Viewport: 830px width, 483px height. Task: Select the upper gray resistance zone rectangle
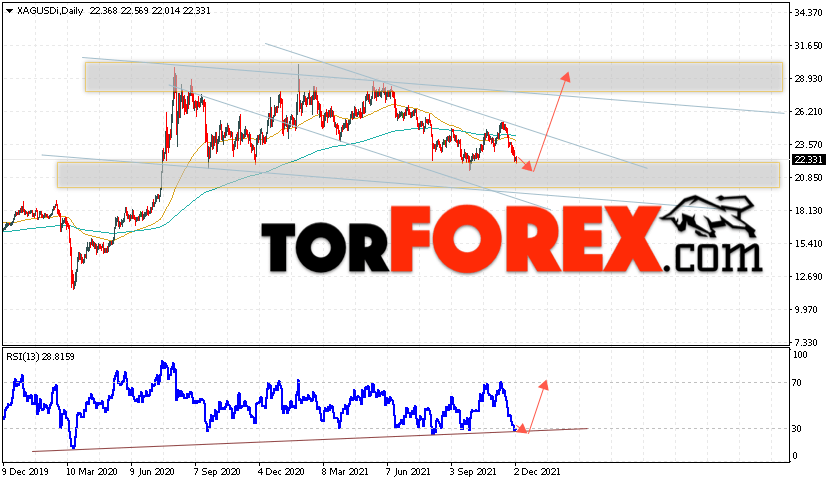pos(434,77)
